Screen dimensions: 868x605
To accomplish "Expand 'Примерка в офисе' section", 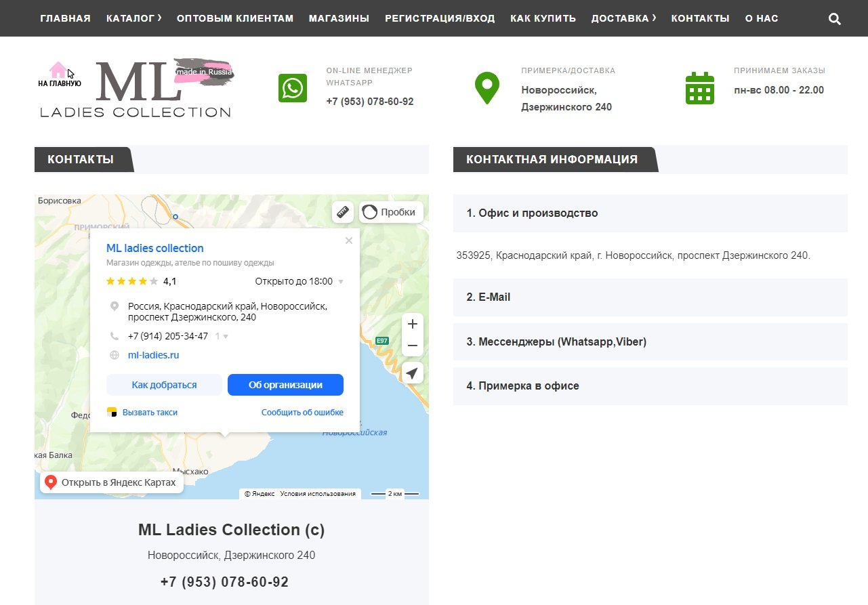I will click(650, 386).
